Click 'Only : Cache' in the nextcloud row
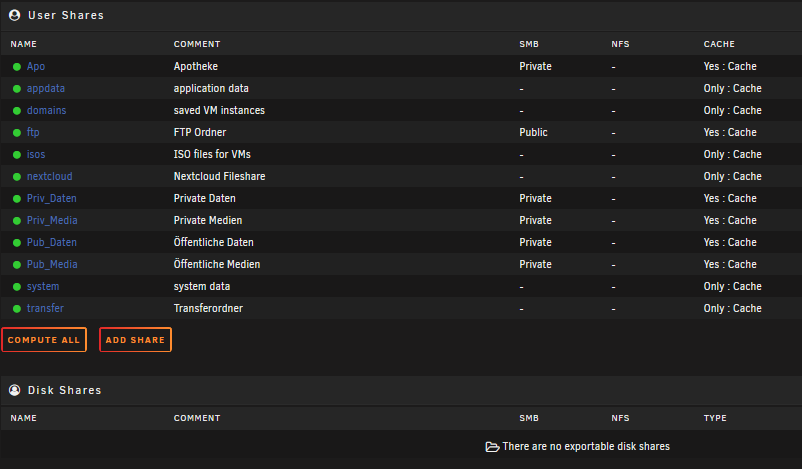This screenshot has height=469, width=802. pos(732,176)
